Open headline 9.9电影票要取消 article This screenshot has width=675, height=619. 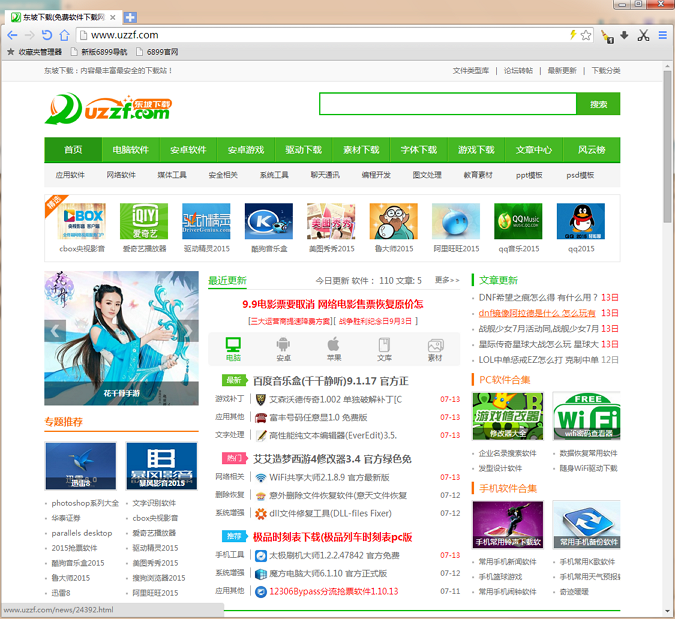click(x=333, y=304)
